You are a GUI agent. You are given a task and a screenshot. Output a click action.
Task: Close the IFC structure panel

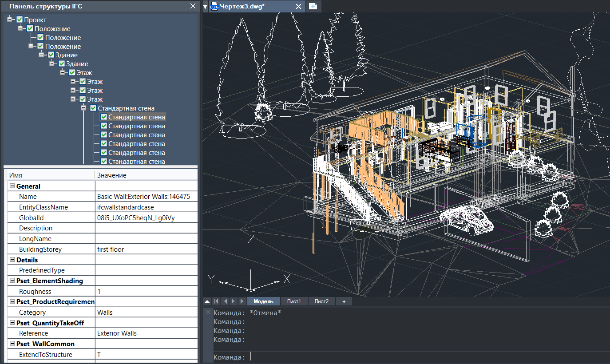click(193, 6)
